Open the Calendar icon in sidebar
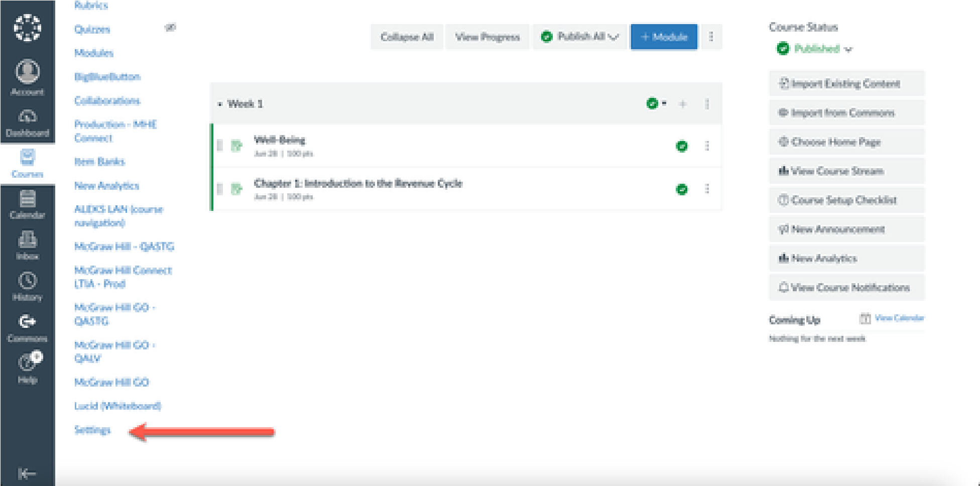Screen dimensions: 980x486 [27, 199]
